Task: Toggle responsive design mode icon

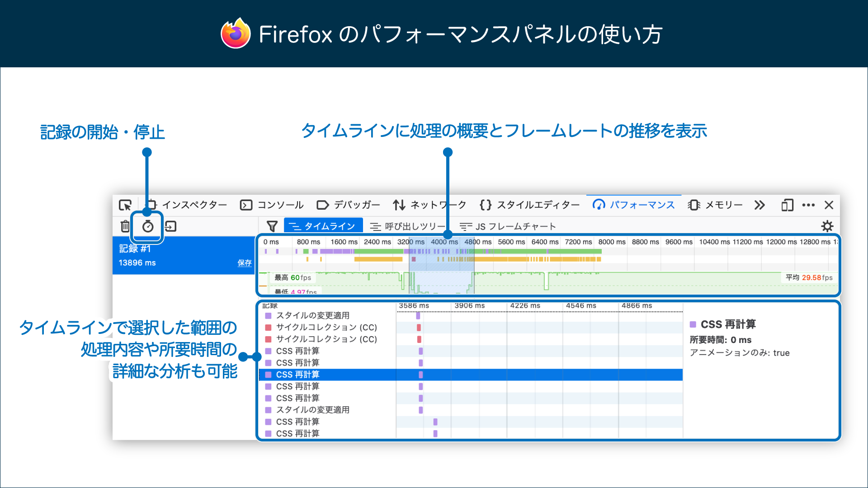Action: coord(787,205)
